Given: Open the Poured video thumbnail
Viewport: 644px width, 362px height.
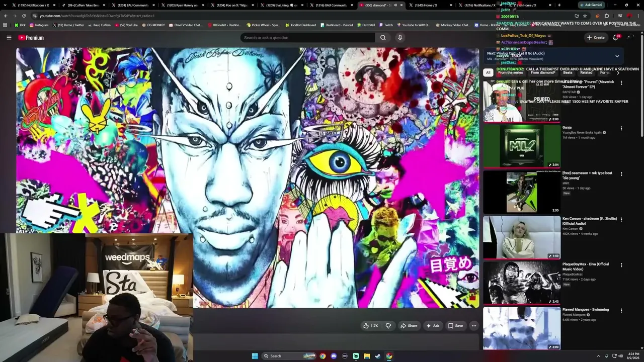Looking at the screenshot, I should point(522,101).
